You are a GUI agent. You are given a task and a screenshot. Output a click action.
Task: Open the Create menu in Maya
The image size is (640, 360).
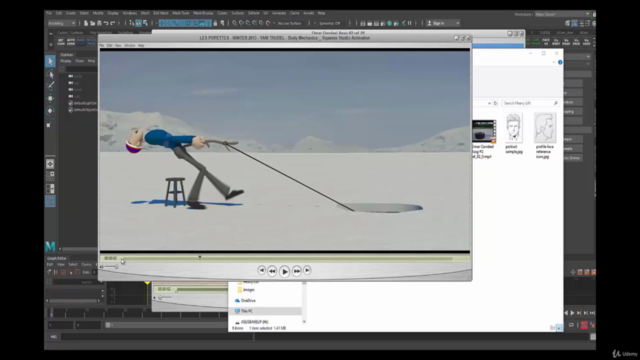71,13
